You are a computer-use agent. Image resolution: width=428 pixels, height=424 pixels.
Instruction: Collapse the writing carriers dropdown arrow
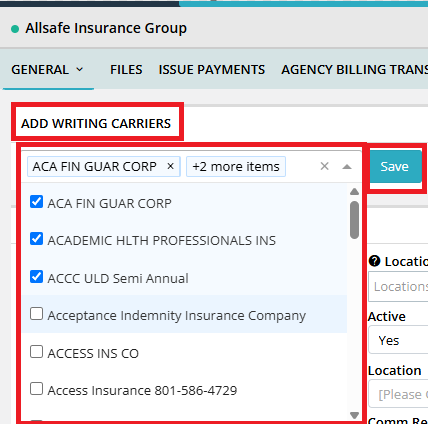347,167
